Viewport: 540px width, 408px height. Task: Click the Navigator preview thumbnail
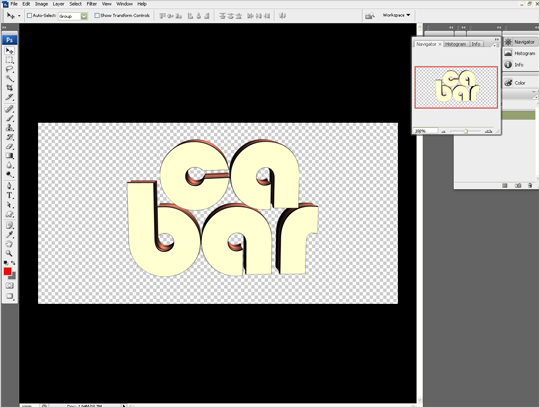[456, 87]
